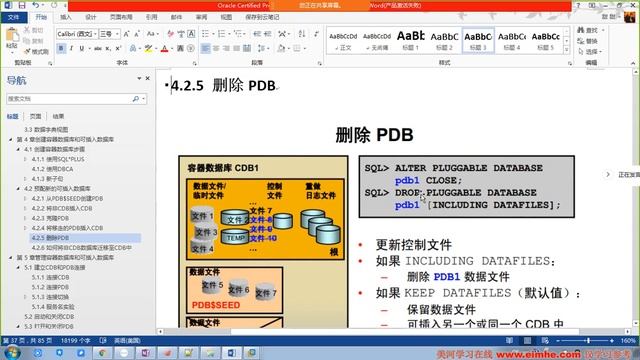The image size is (640, 360).
Task: Justify the paragraph text
Action: (236, 48)
